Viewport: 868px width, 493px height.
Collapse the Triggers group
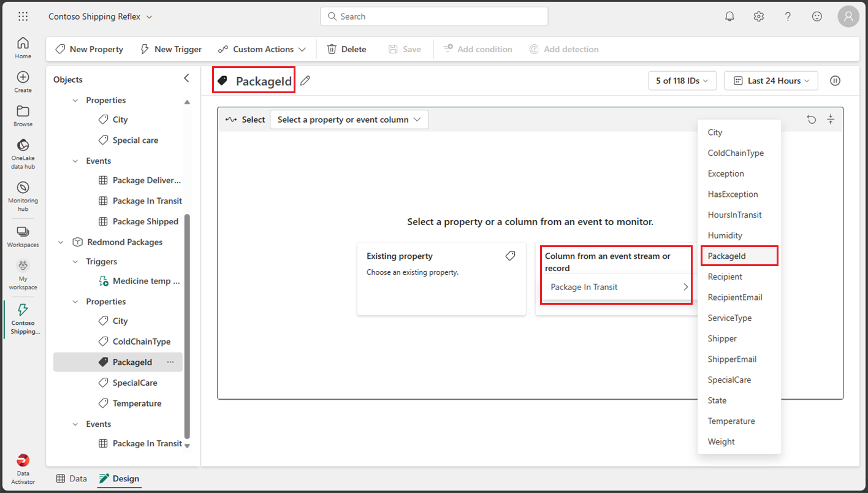75,262
